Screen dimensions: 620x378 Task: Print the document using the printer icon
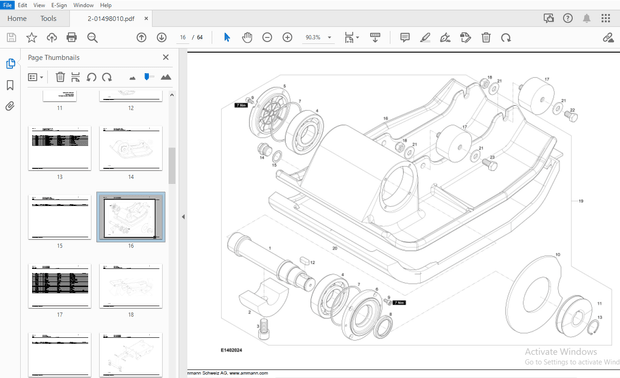click(x=72, y=38)
